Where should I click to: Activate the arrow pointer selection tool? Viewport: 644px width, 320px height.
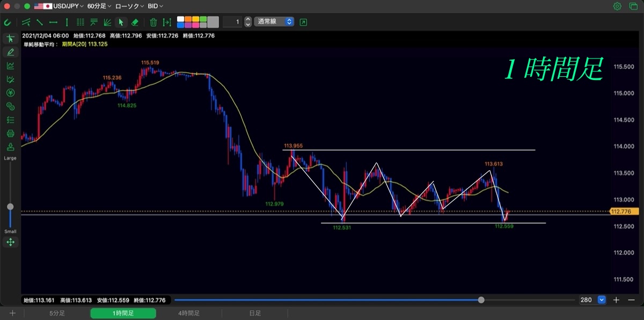pos(121,22)
